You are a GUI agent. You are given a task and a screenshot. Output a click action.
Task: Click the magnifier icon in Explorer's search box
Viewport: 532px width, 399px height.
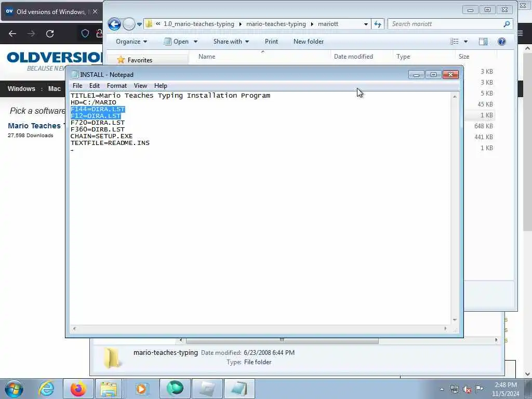tap(507, 24)
